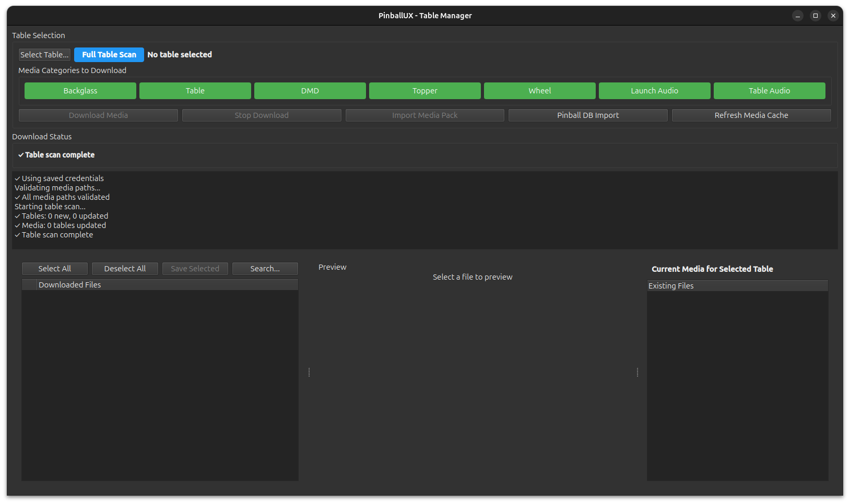Viewport: 850px width, 504px height.
Task: Open the Search... dialog
Action: 265,269
